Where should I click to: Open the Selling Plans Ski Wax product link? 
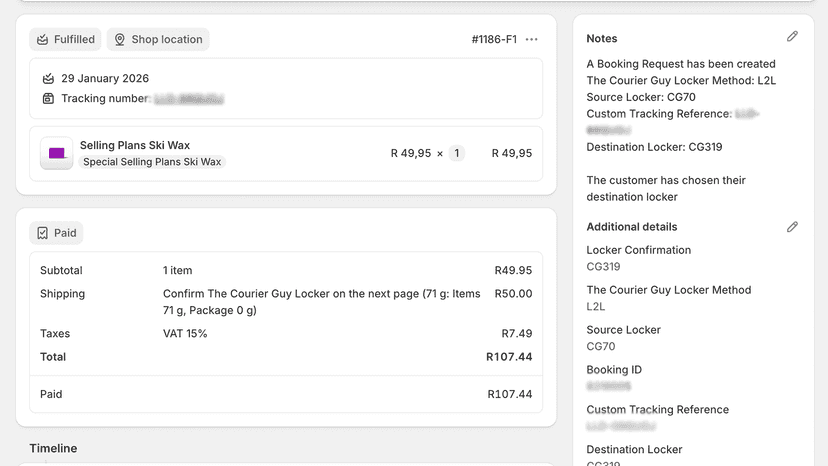pos(135,145)
